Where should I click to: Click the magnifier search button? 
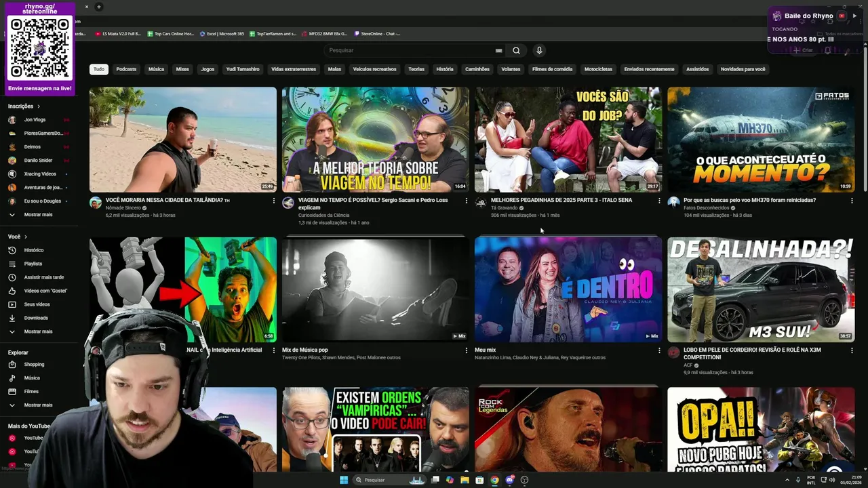[516, 50]
